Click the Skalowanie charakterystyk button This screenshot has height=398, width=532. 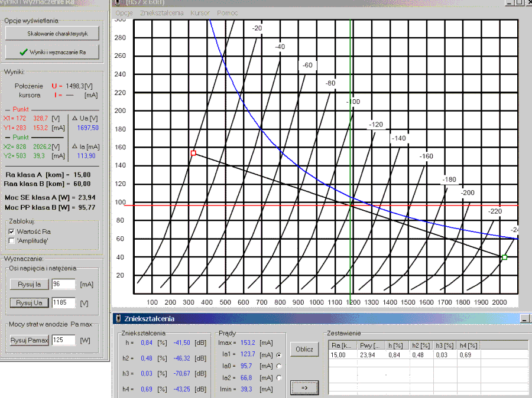pyautogui.click(x=52, y=33)
